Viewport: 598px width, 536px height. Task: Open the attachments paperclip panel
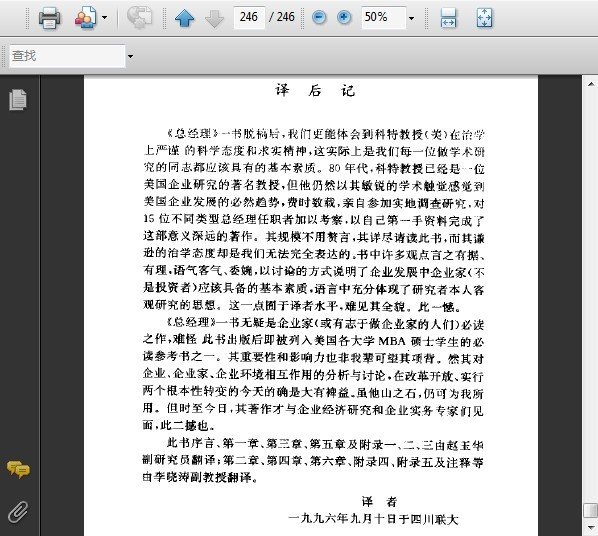point(18,511)
